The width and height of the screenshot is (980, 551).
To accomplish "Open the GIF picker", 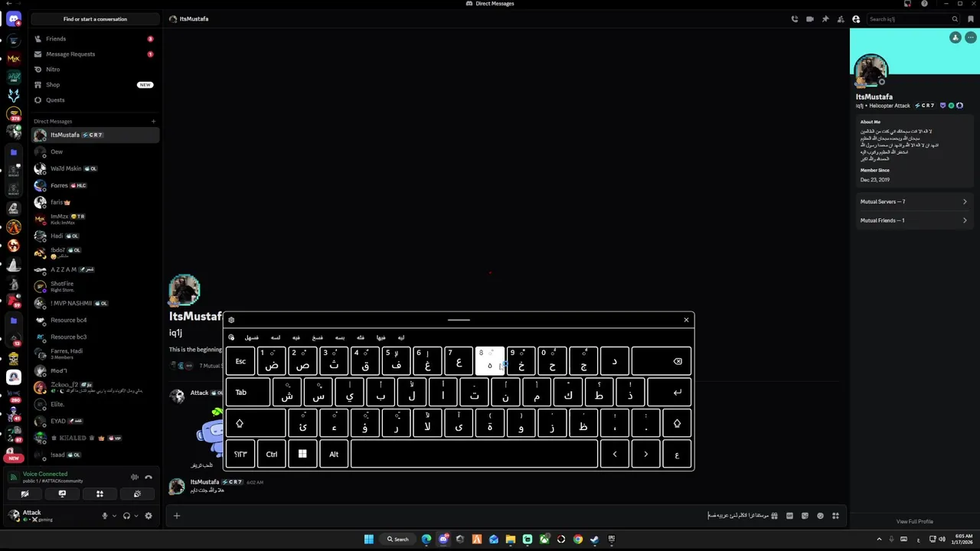I will 789,516.
